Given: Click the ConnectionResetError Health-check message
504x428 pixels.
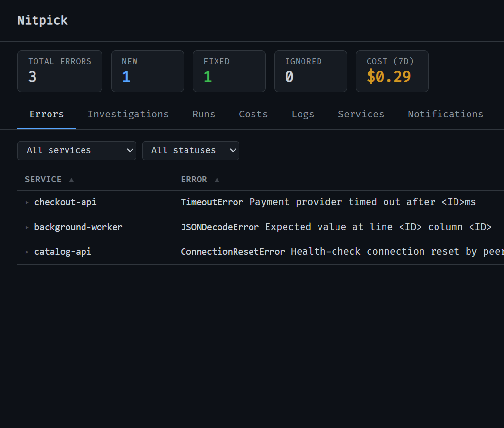Looking at the screenshot, I should [x=342, y=252].
